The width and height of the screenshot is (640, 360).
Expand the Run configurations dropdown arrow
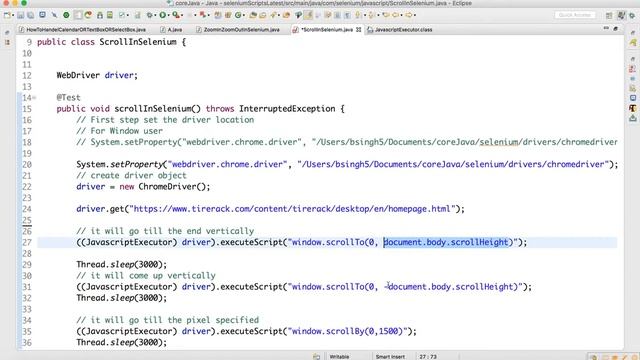tap(169, 15)
